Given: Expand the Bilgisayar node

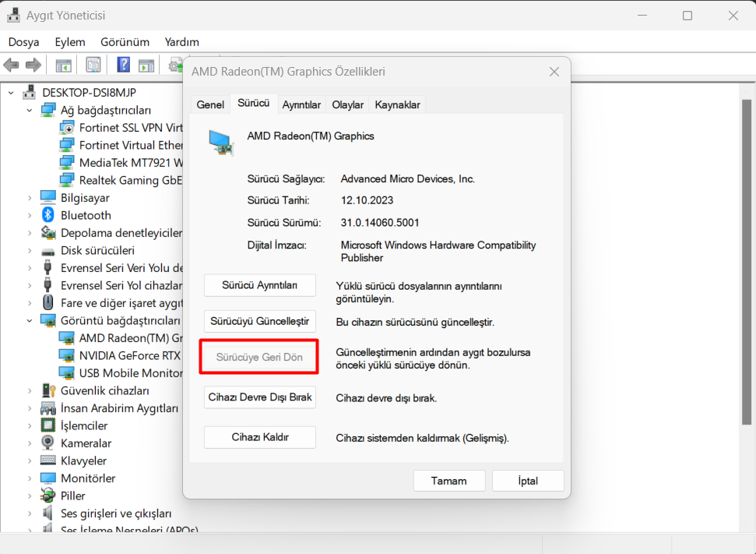Looking at the screenshot, I should [x=30, y=198].
